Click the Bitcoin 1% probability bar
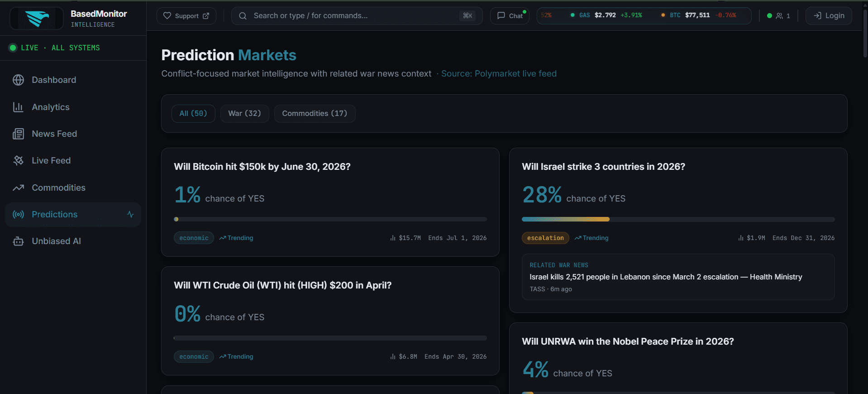This screenshot has width=868, height=394. [330, 219]
